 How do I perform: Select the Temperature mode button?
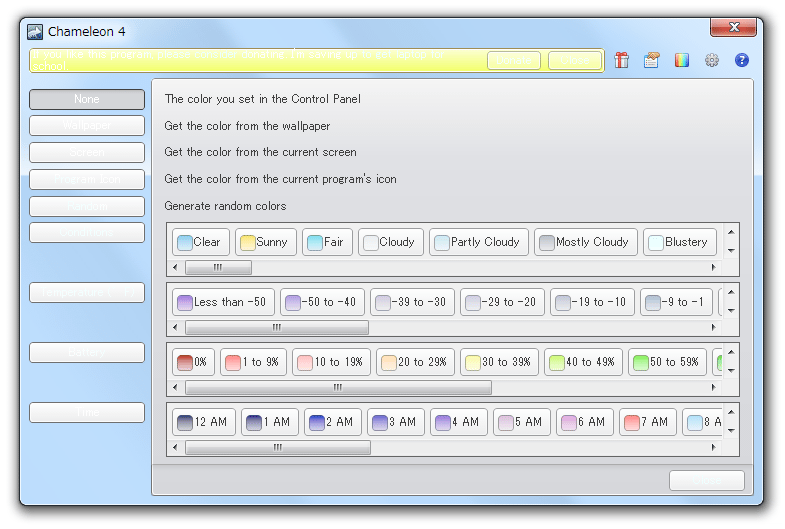[x=87, y=292]
